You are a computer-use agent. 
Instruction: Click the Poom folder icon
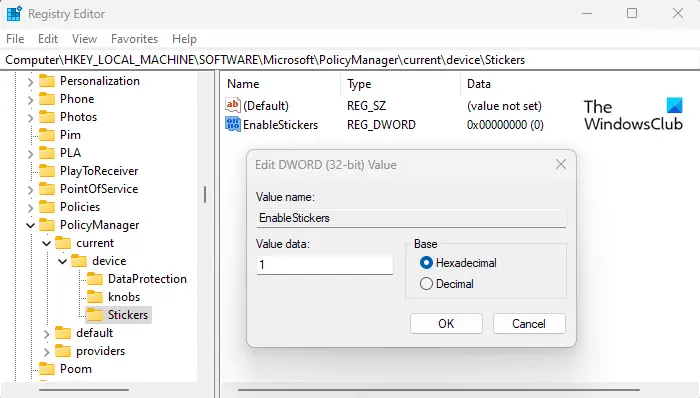[46, 369]
